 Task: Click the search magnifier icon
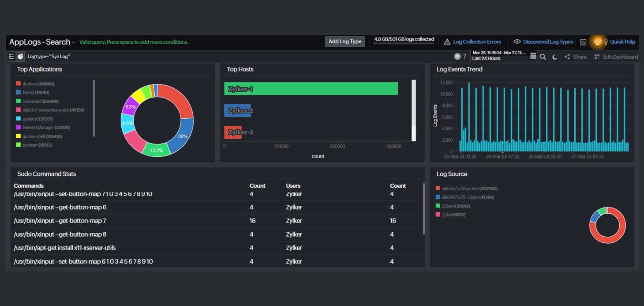[543, 57]
